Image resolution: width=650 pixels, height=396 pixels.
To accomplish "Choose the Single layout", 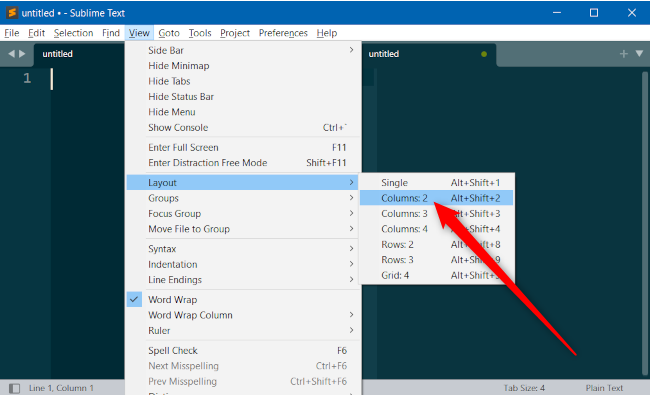I will pyautogui.click(x=437, y=182).
